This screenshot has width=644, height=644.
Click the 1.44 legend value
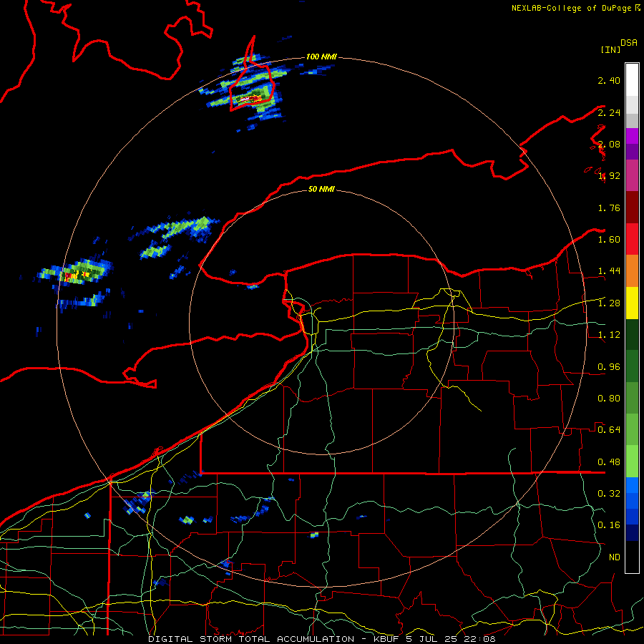[609, 271]
